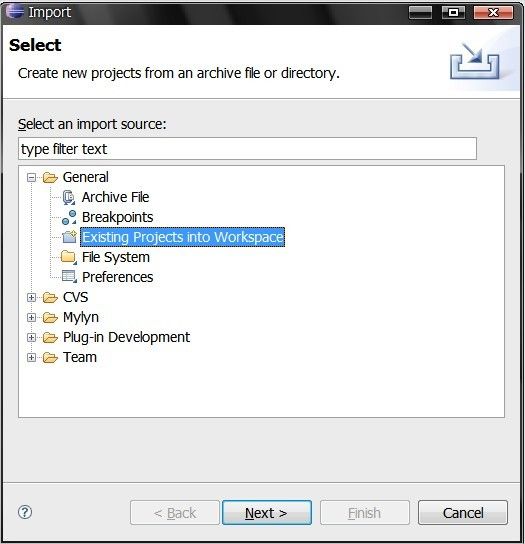Expand the CVS folder node

click(x=31, y=297)
